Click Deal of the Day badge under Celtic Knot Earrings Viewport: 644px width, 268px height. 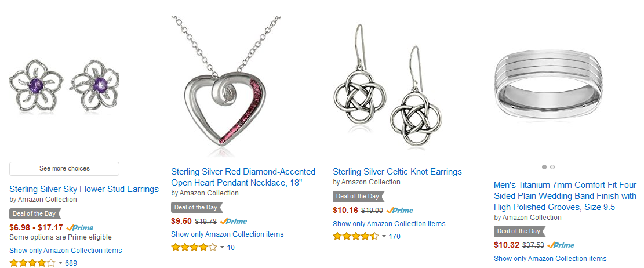coord(359,197)
